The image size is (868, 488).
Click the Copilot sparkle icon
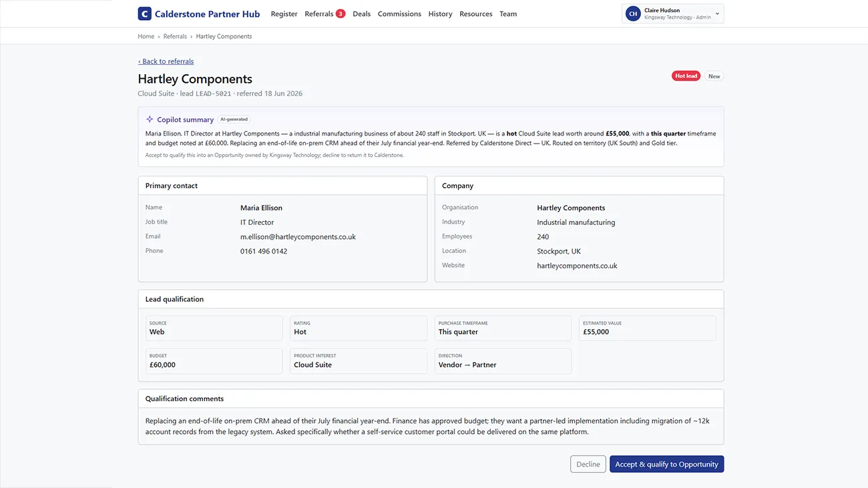(x=150, y=119)
